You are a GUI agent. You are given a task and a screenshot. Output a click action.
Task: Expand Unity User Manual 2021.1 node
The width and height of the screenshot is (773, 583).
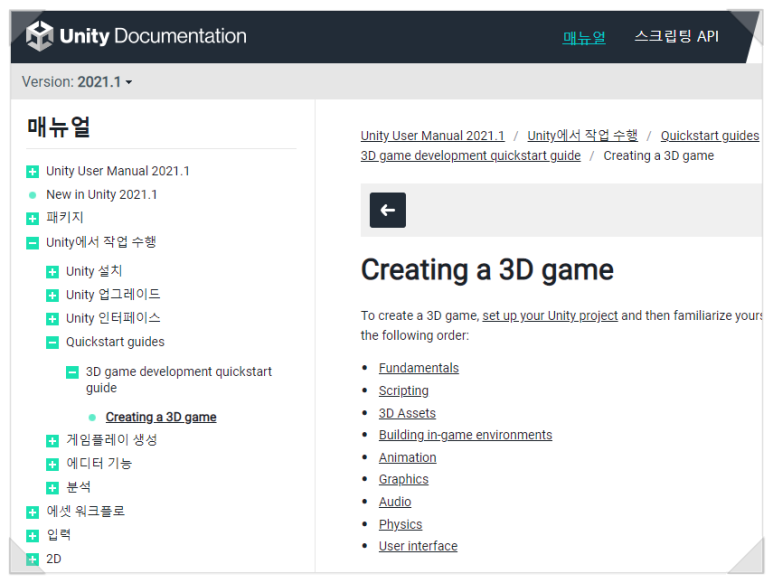click(x=33, y=171)
